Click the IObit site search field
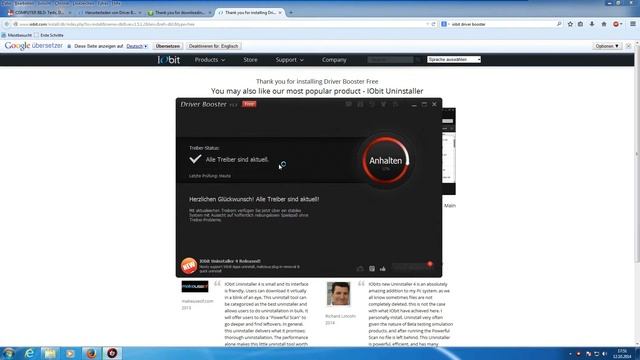Screen dimensions: 640x360 click(390, 60)
